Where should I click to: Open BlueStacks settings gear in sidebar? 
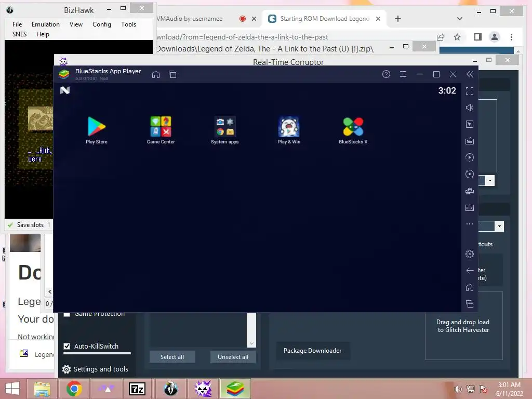pyautogui.click(x=470, y=254)
